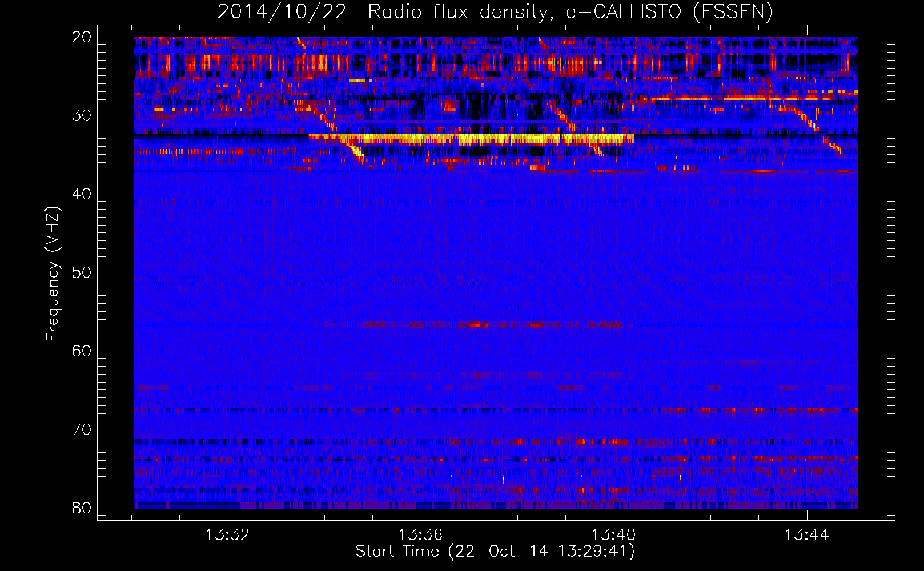Click the 'Start Time (22-Oct-14 13:29:41)' label
Image resolution: width=924 pixels, height=571 pixels.
495,552
